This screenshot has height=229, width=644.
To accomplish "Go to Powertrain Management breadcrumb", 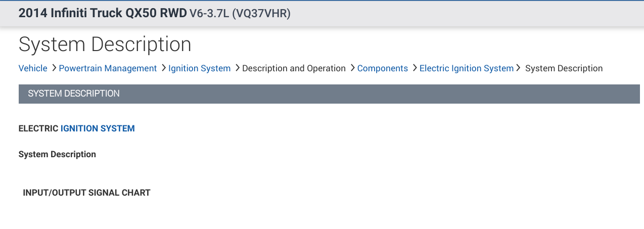I will click(x=108, y=68).
